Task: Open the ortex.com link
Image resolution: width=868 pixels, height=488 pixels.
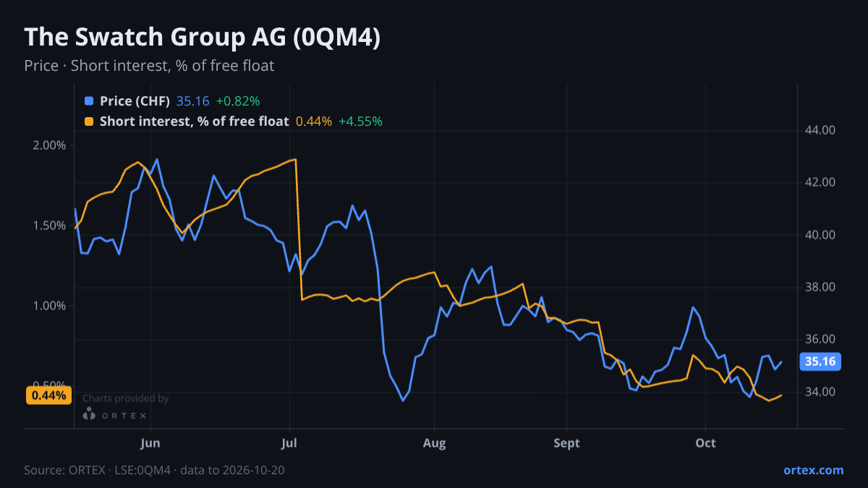Action: (813, 470)
